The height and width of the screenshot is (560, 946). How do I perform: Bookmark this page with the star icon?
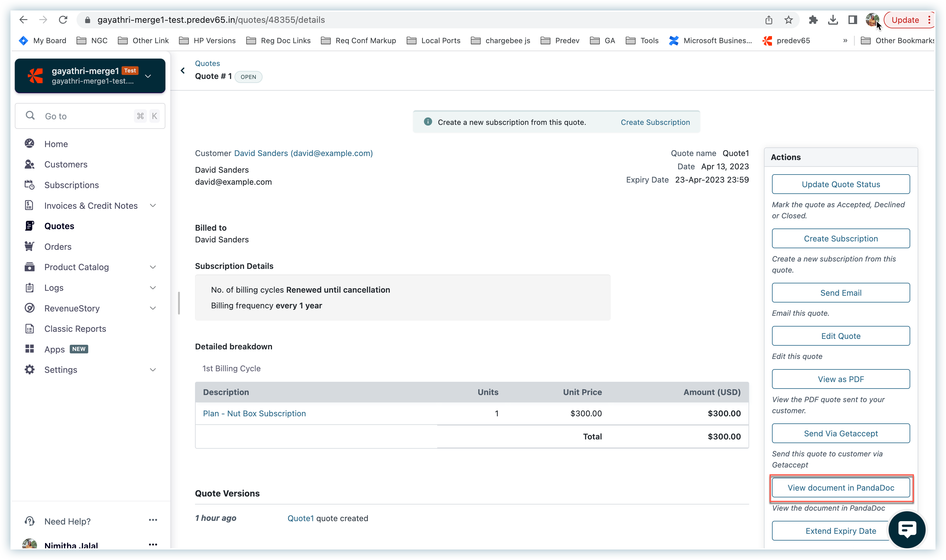click(x=789, y=20)
